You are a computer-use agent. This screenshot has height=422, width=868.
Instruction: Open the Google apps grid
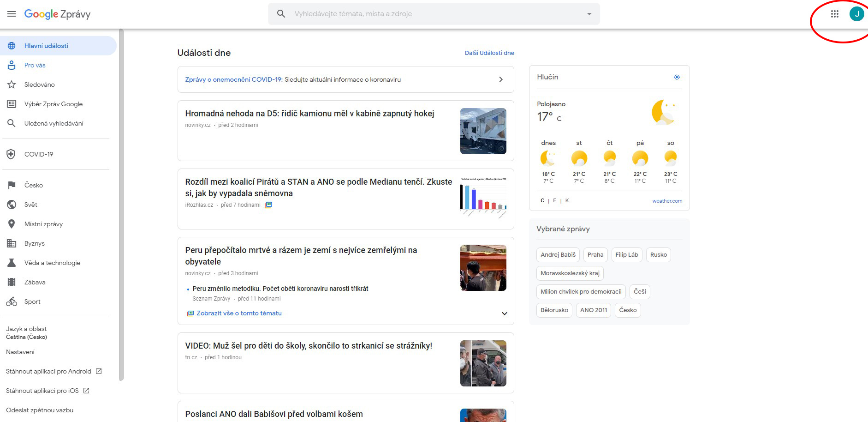coord(835,14)
